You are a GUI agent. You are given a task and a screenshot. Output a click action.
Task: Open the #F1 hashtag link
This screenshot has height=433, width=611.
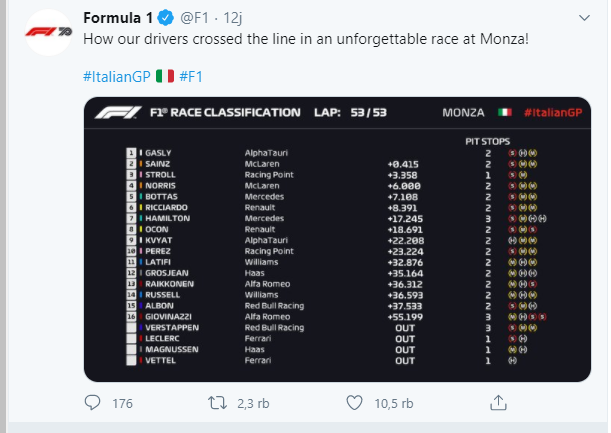[x=192, y=77]
